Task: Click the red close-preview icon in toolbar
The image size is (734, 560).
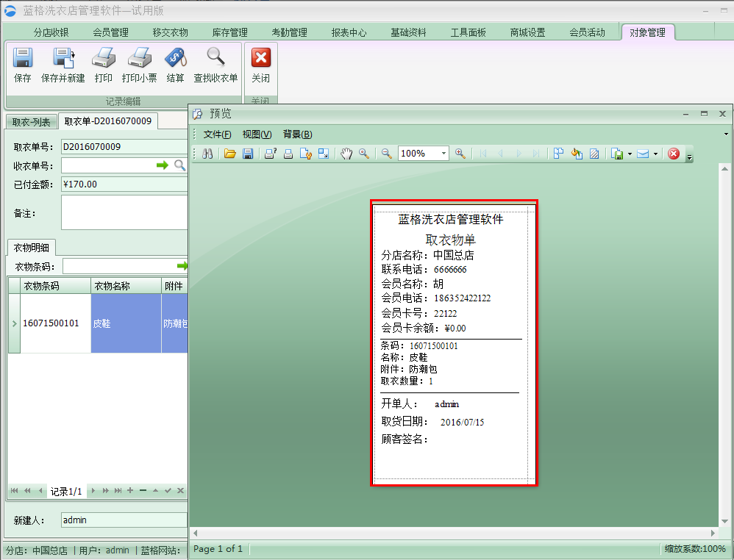Action: point(673,154)
